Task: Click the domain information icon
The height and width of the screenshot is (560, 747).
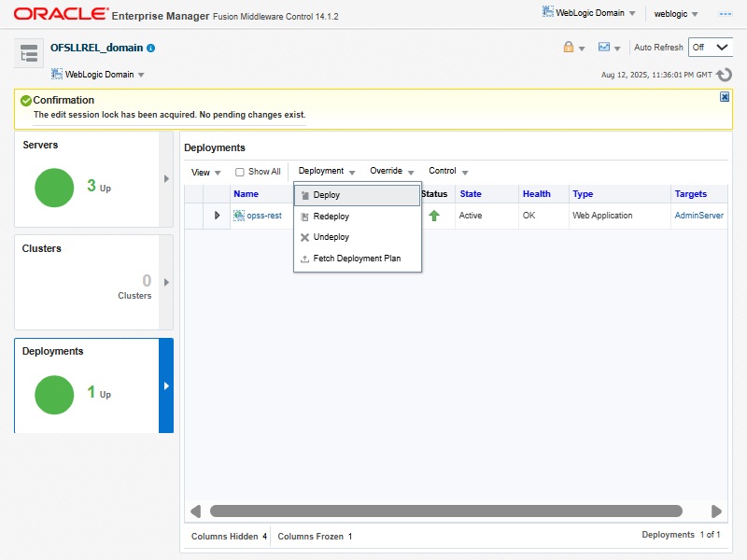Action: click(151, 49)
